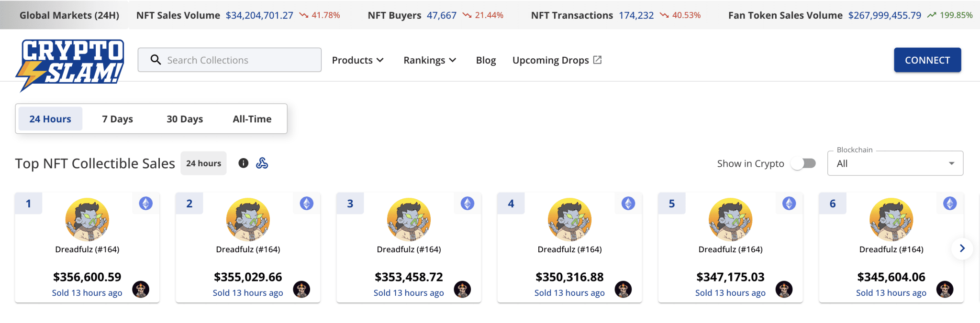Click downward trend icon by NFT Buyers

(x=467, y=15)
